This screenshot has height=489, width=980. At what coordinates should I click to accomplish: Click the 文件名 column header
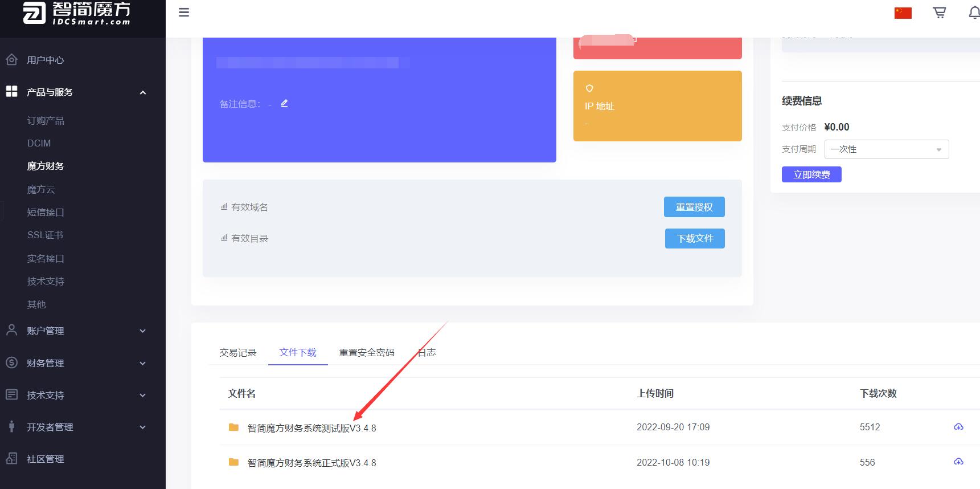pos(242,393)
